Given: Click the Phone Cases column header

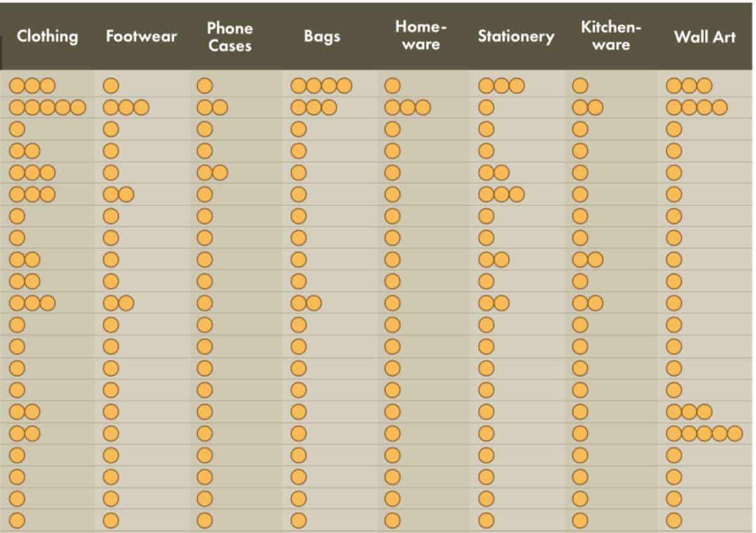Looking at the screenshot, I should click(229, 37).
